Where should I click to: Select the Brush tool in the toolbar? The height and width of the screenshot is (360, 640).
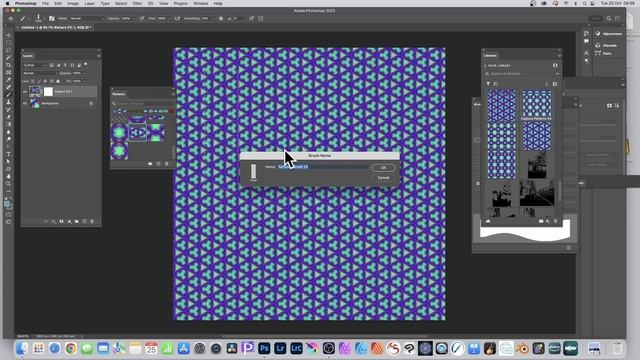coord(9,95)
